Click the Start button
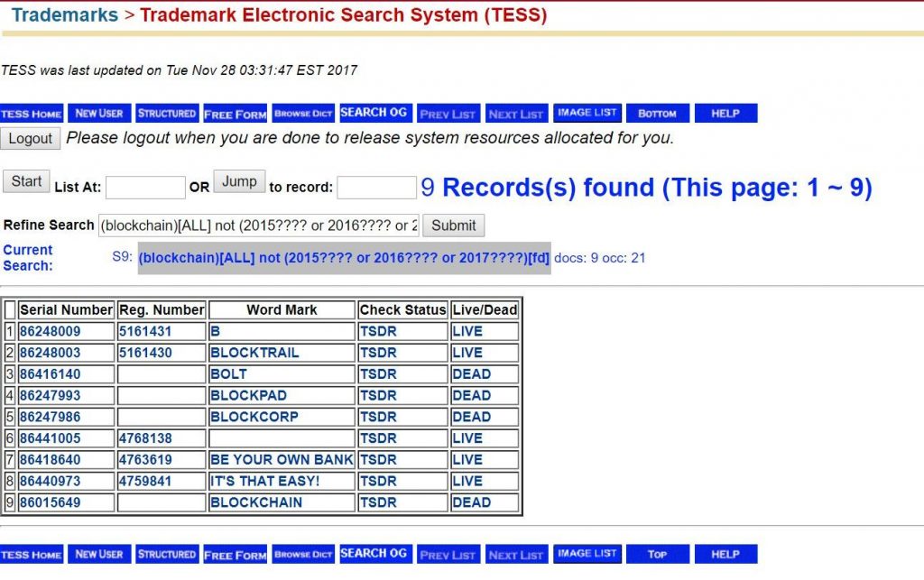Screen dimensions: 924x580 (26, 181)
